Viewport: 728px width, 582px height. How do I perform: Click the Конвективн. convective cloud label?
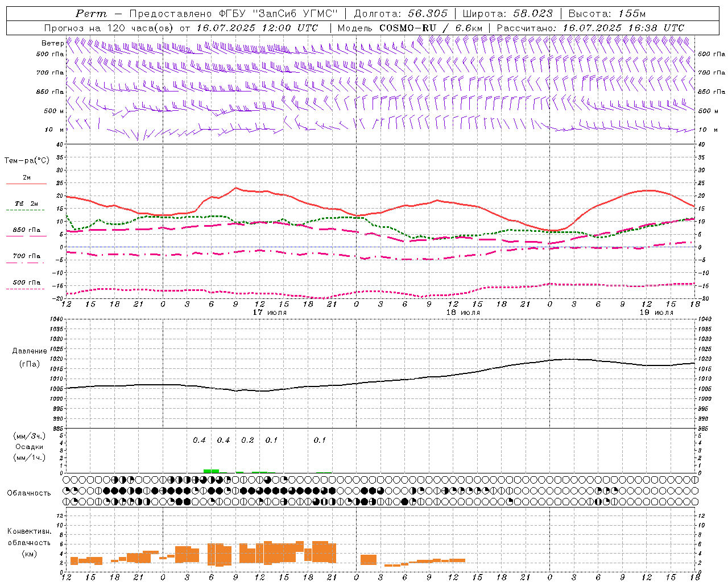(x=29, y=531)
